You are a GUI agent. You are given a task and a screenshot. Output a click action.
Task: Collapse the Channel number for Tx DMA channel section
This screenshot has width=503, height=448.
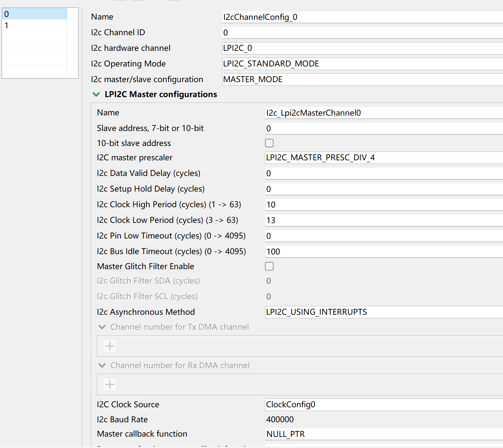(102, 327)
